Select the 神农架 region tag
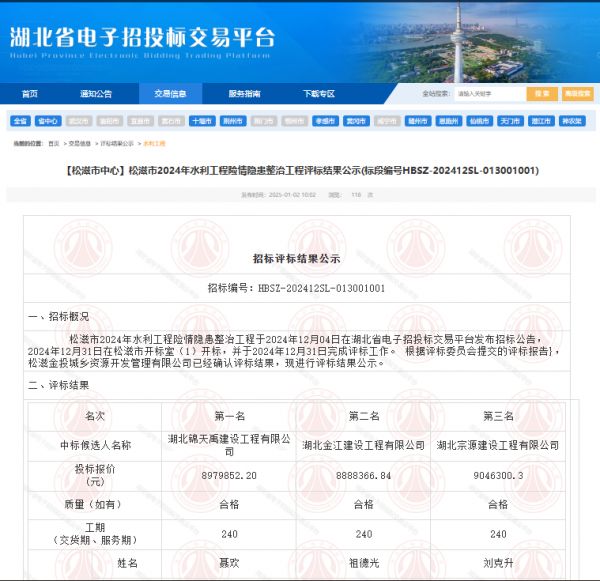Image resolution: width=600 pixels, height=581 pixels. tap(571, 120)
